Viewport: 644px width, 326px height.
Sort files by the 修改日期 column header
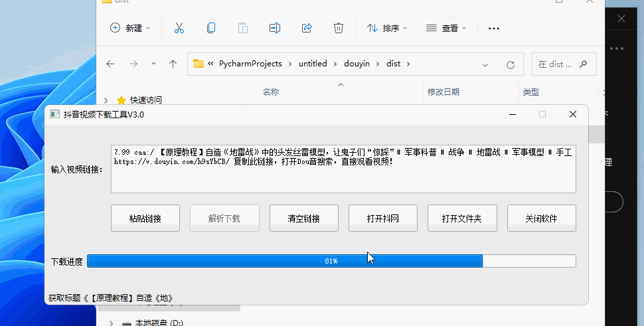click(443, 92)
